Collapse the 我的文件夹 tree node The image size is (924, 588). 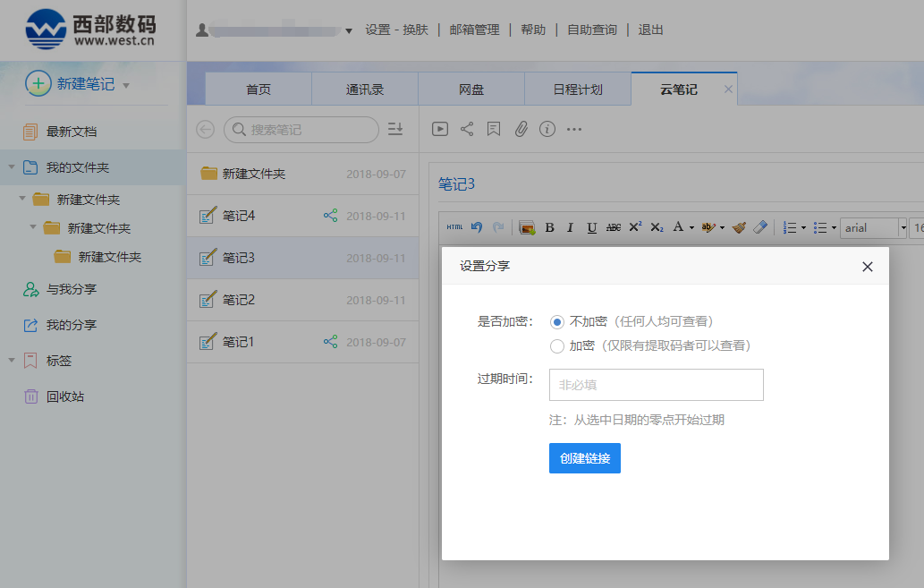[x=11, y=167]
